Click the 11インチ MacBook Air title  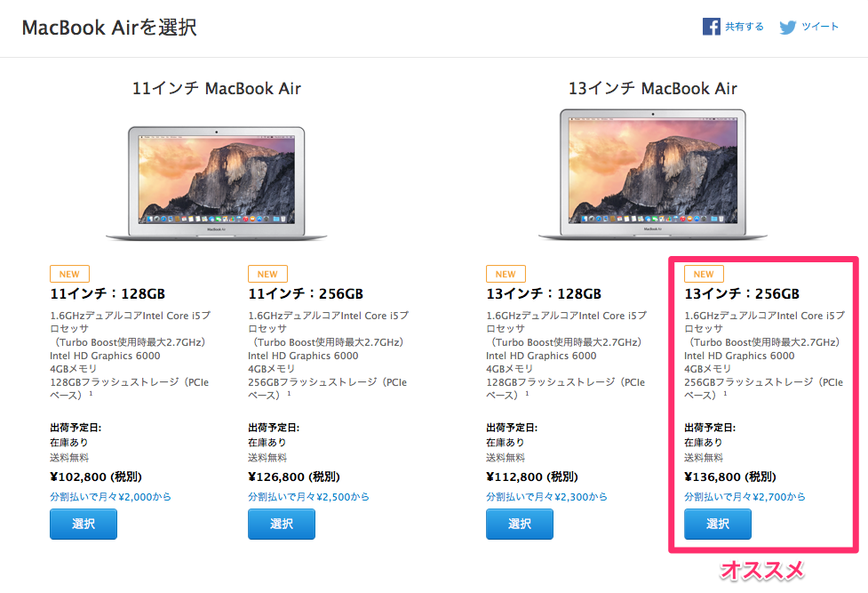[217, 88]
